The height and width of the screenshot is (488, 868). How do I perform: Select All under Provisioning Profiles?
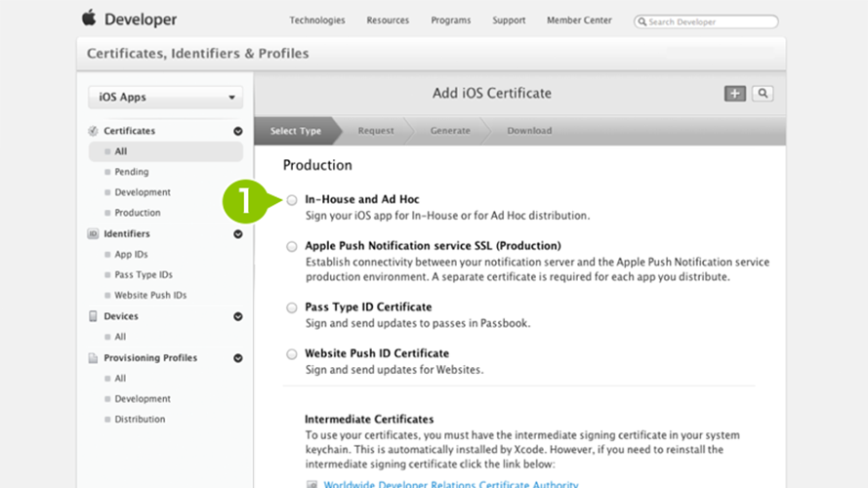coord(120,378)
